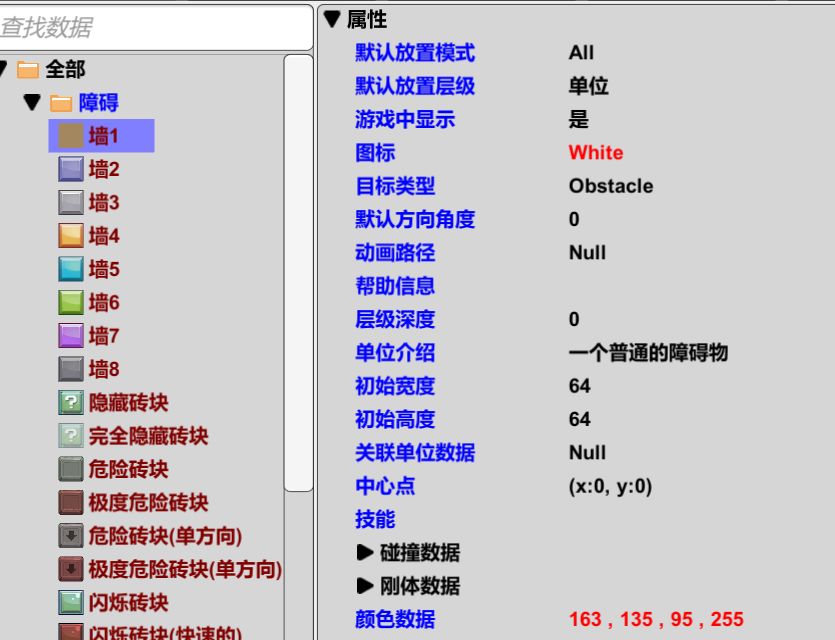835x640 pixels.
Task: Click the red White icon value
Action: pos(595,152)
